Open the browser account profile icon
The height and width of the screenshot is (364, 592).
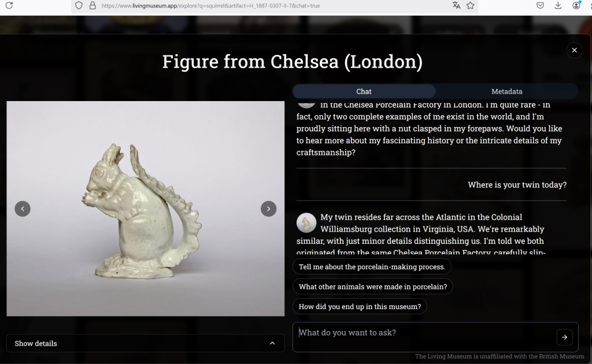576,5
